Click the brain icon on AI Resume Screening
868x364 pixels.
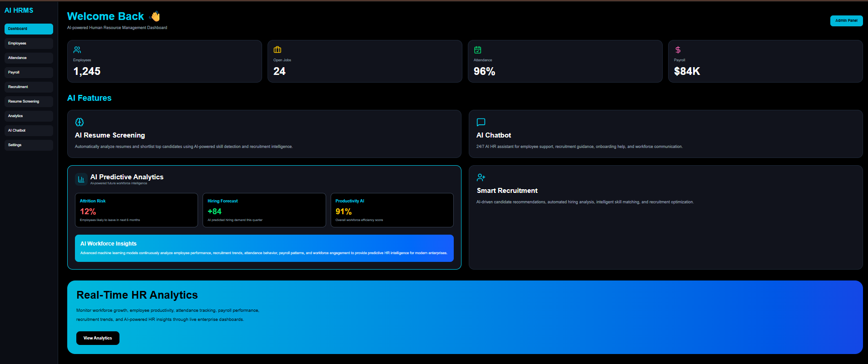(x=79, y=122)
